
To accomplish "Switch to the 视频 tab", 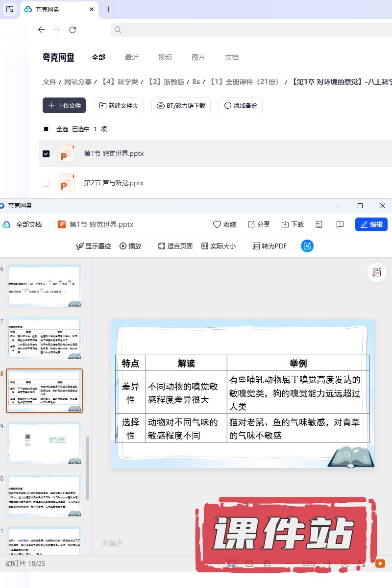I will click(165, 57).
